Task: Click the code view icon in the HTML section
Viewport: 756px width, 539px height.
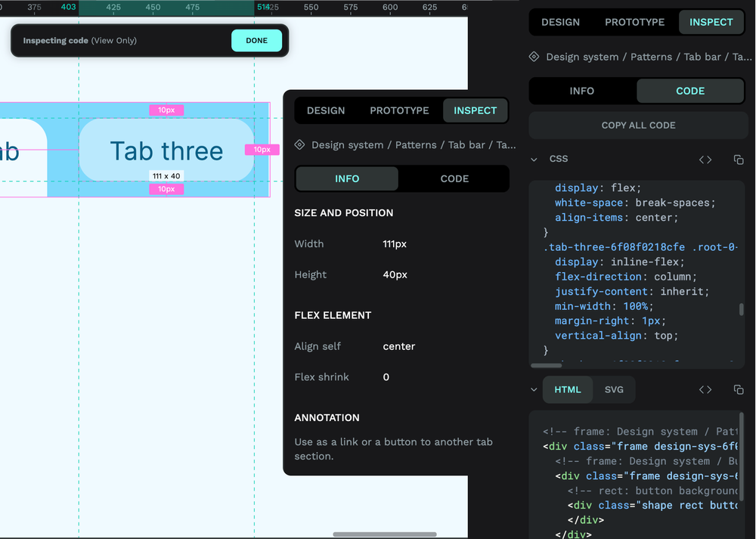Action: (x=705, y=389)
